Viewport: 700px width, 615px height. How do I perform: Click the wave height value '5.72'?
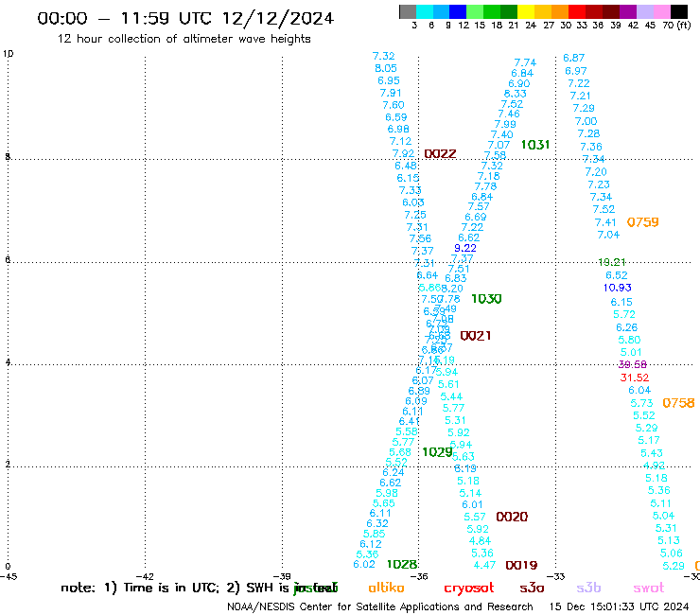coord(624,314)
